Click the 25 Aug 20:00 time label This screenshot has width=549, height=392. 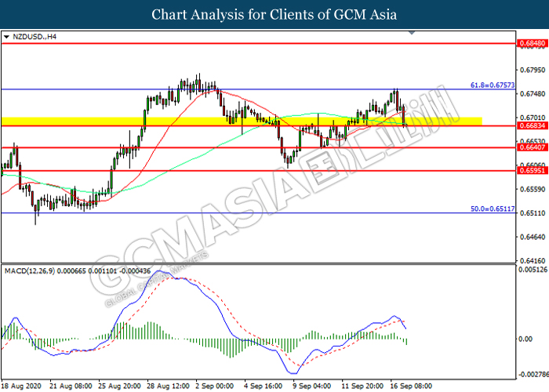[119, 386]
